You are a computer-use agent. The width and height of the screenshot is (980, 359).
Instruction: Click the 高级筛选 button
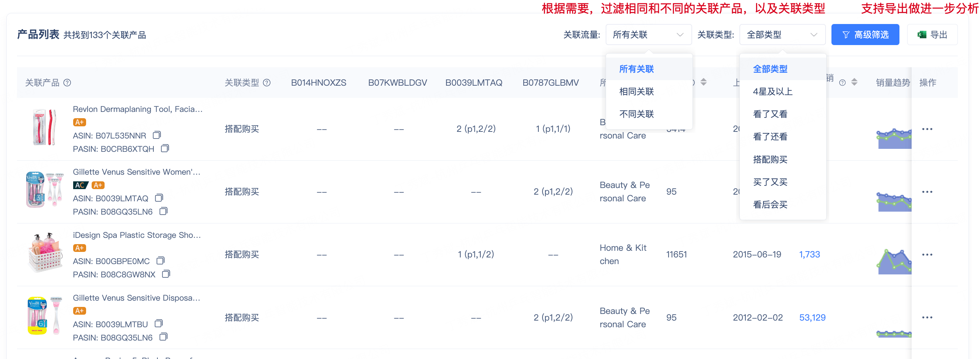coord(865,35)
